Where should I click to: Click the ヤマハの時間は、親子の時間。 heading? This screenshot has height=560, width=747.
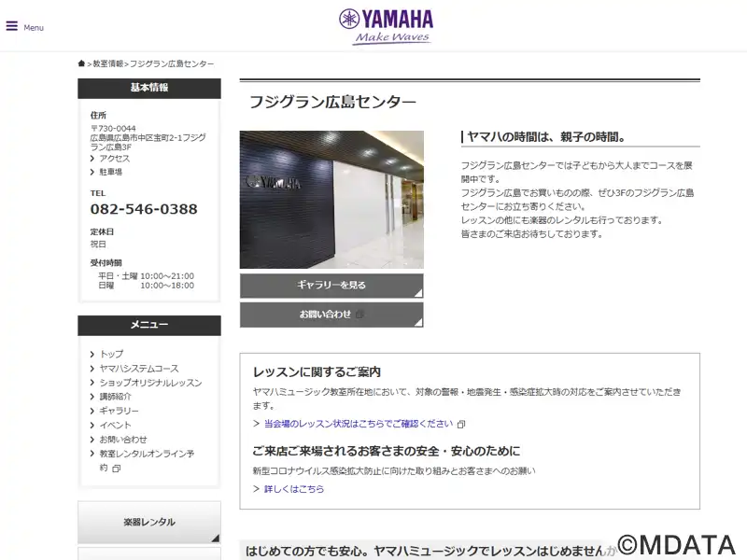point(546,137)
